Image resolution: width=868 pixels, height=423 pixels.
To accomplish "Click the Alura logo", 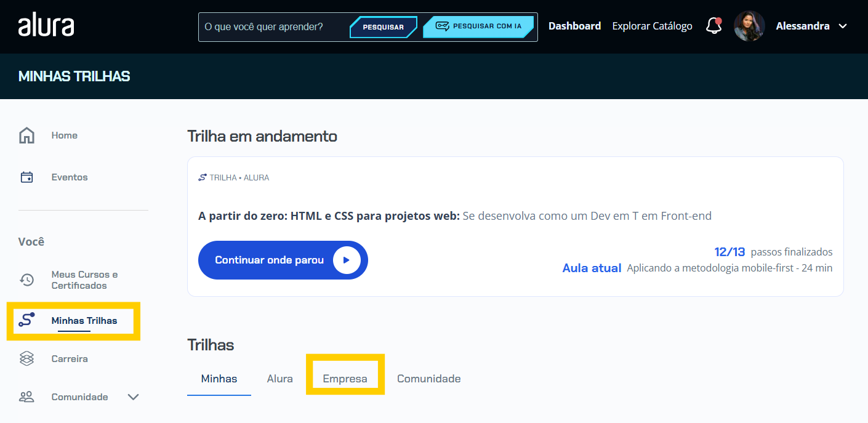I will (46, 26).
